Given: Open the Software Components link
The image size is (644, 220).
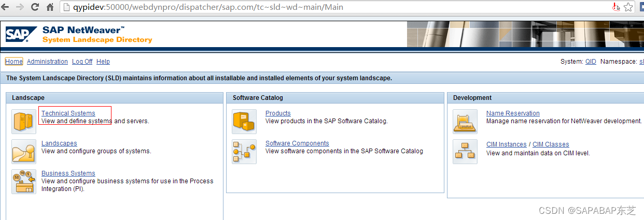Looking at the screenshot, I should tap(297, 143).
